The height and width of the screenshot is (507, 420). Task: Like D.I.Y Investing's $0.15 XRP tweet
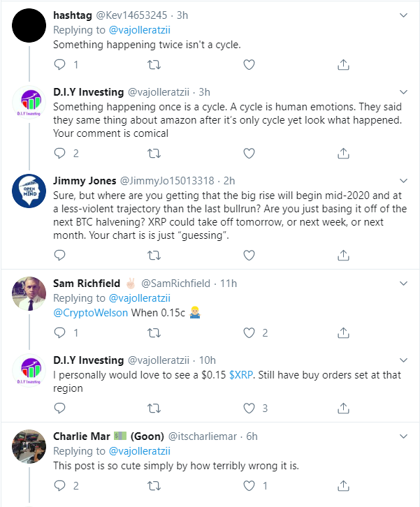click(x=249, y=409)
